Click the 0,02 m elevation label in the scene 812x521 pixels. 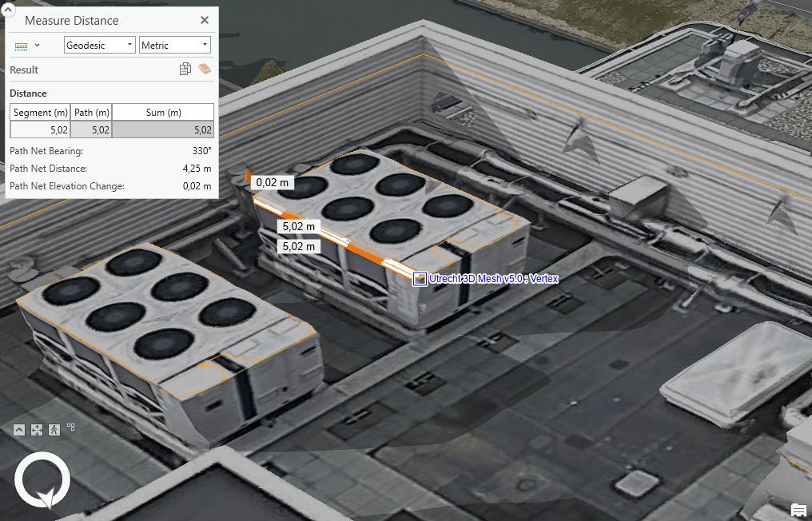pos(272,182)
